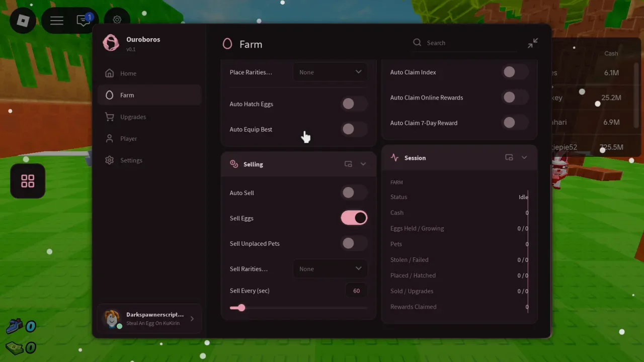Collapse the Ouroboros window with the arrows icon
Viewport: 644px width, 362px height.
[533, 43]
